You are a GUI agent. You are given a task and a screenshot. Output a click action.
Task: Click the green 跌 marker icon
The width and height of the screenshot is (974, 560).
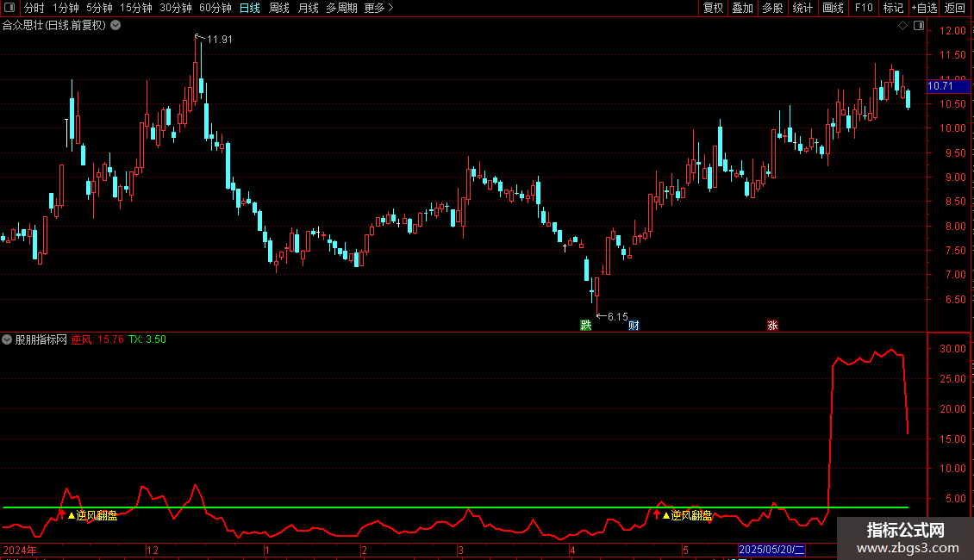[586, 326]
